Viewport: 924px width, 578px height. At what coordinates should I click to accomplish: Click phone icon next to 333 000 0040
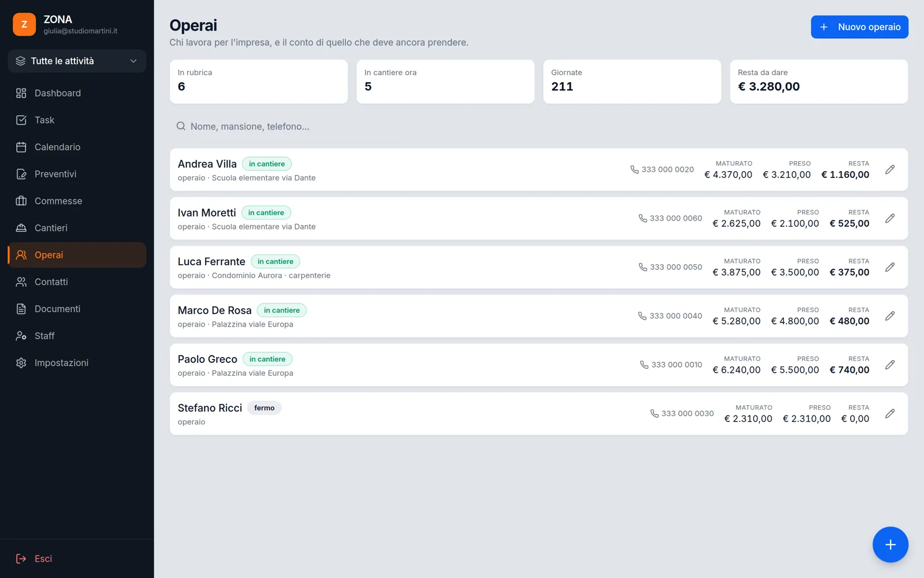(642, 316)
